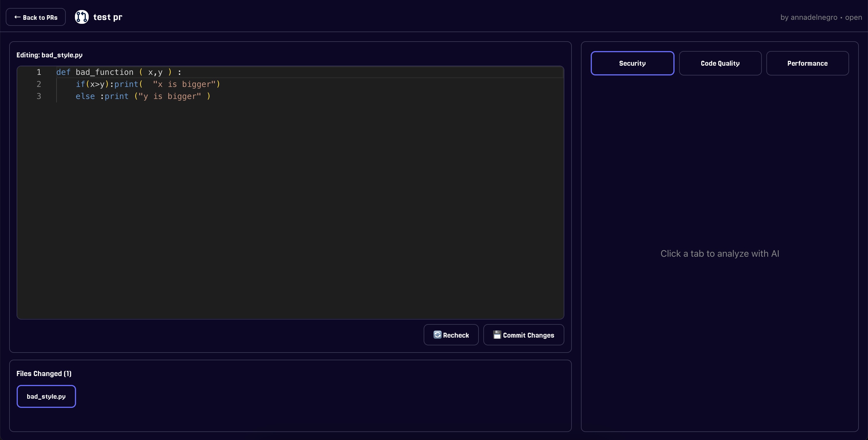Place cursor on bad_function name in editor

click(x=104, y=72)
